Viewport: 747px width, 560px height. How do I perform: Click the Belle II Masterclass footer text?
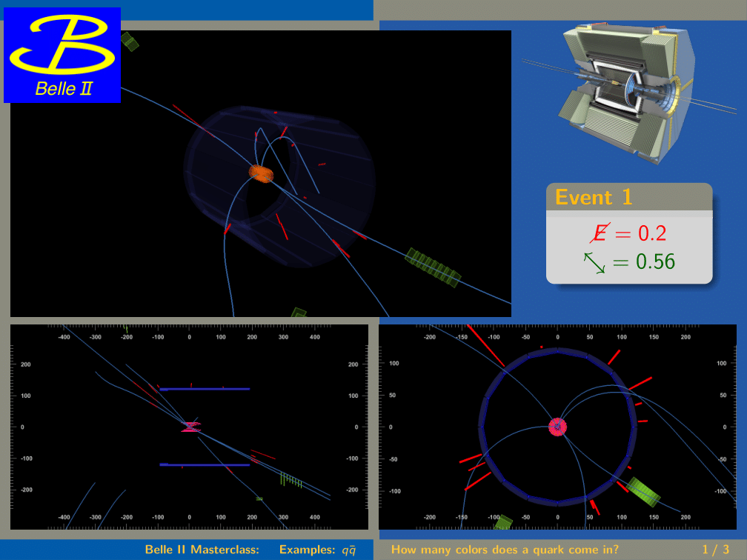point(202,550)
